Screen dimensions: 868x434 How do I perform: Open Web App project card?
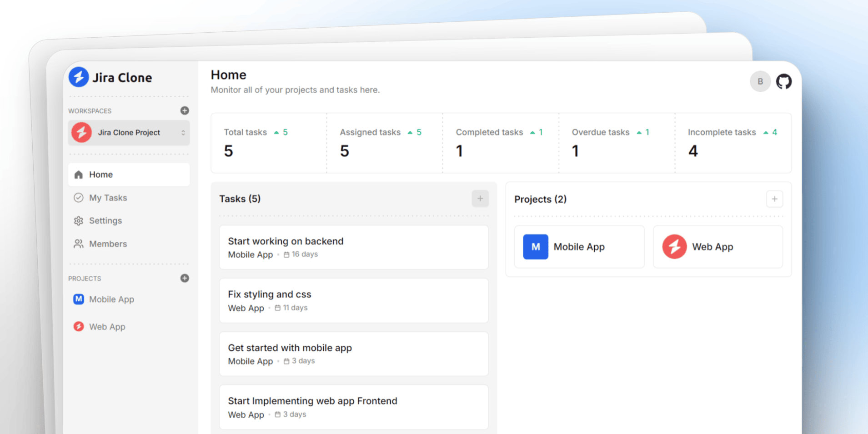point(718,247)
